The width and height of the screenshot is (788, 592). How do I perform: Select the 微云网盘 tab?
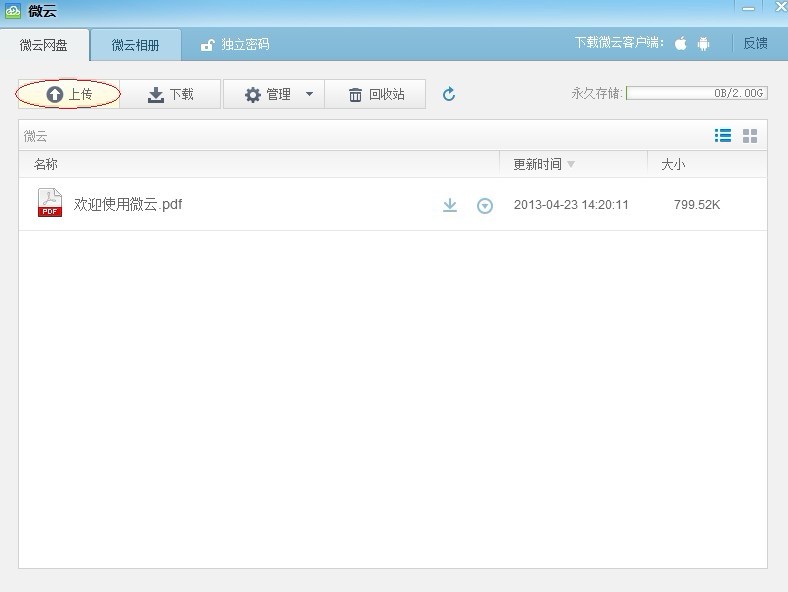click(44, 45)
